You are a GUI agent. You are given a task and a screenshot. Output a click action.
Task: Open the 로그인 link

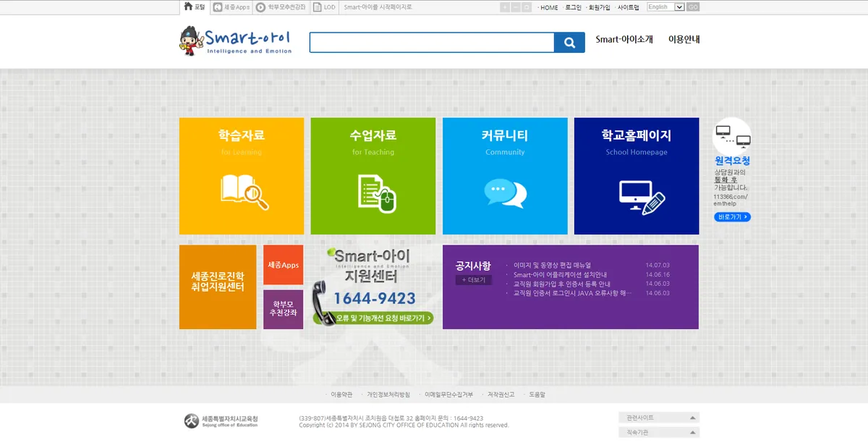571,7
